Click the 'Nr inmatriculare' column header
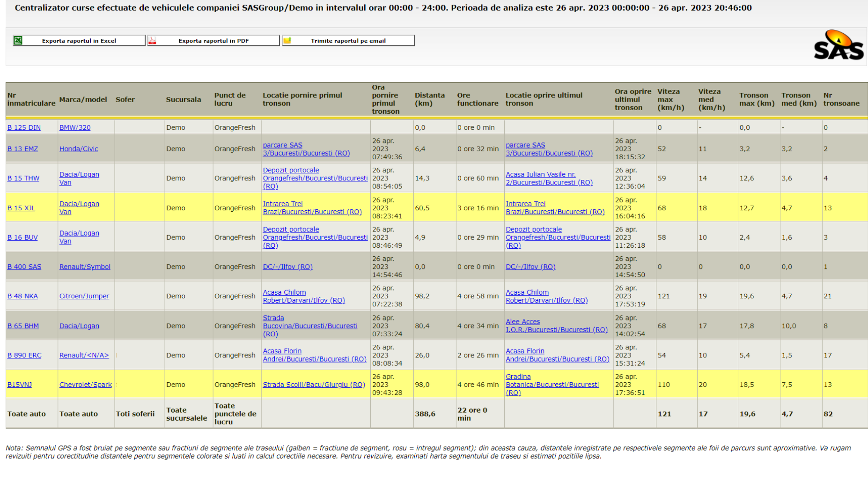The width and height of the screenshot is (868, 482). (31, 99)
